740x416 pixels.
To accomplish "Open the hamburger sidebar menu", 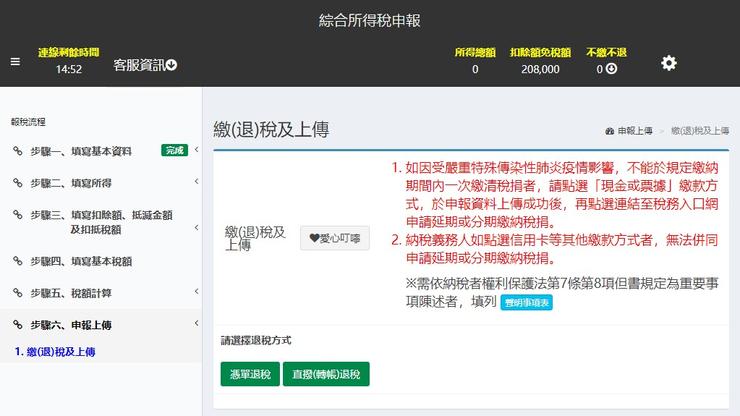I will tap(15, 61).
